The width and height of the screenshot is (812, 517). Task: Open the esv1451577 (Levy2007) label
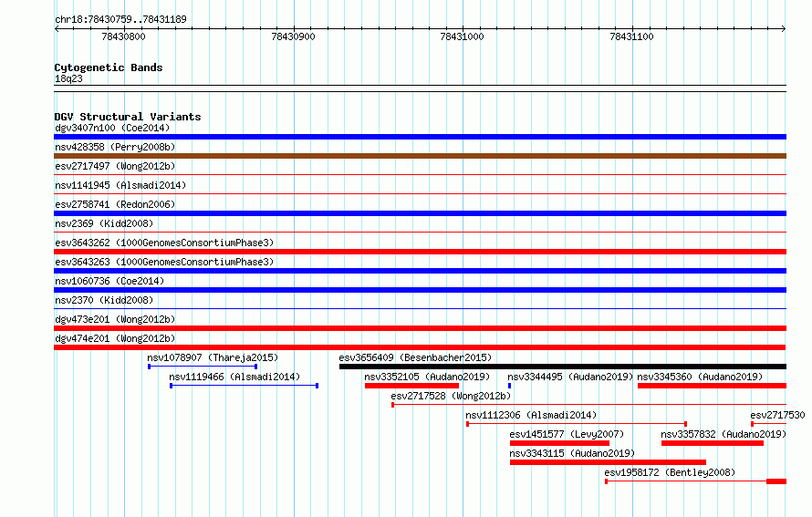point(567,434)
